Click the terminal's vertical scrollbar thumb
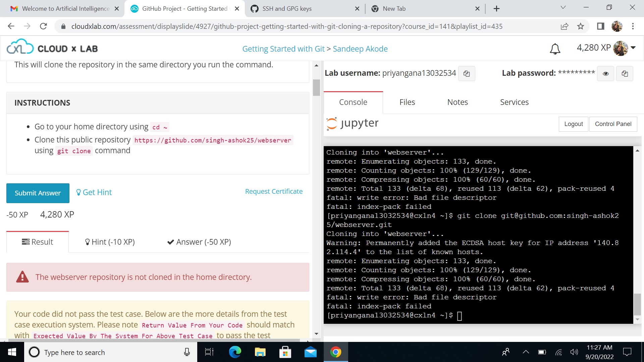Viewport: 644px width, 362px height. (x=637, y=304)
